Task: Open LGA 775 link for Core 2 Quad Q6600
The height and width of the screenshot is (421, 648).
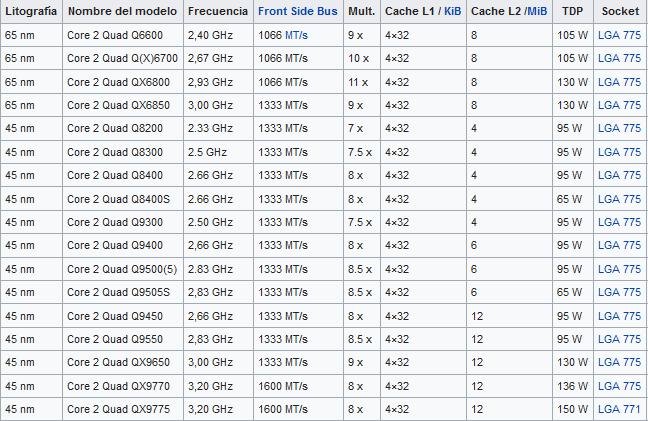Action: [x=619, y=35]
